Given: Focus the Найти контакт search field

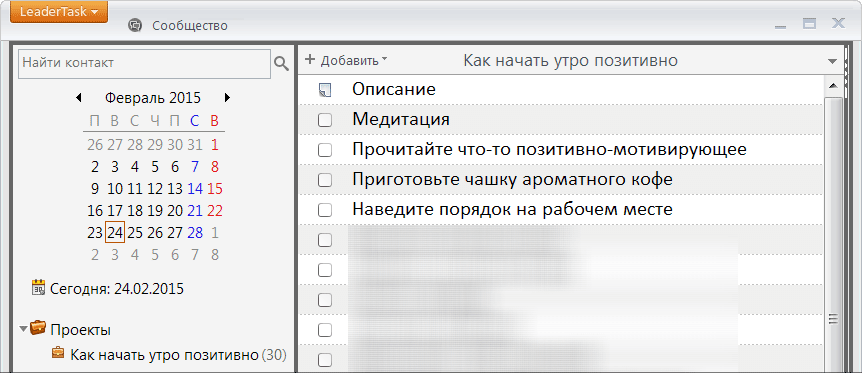Looking at the screenshot, I should pyautogui.click(x=145, y=63).
